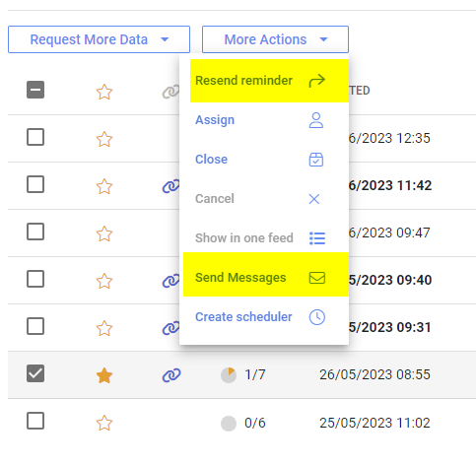Viewport: 476px width, 465px height.
Task: Click the link icon on the 26/05/2023 08:55 row
Action: 171,375
